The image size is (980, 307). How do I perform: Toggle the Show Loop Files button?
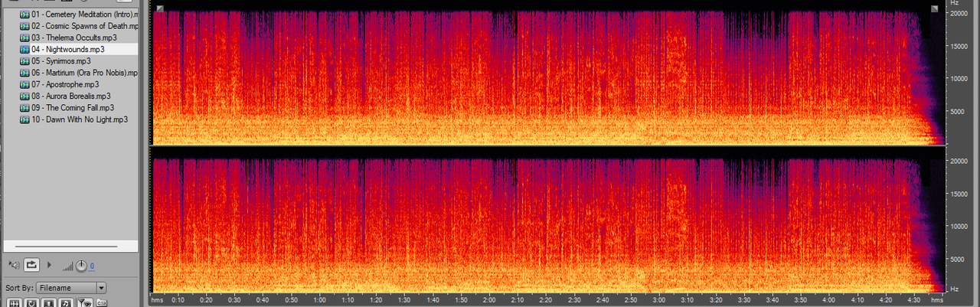(30, 303)
